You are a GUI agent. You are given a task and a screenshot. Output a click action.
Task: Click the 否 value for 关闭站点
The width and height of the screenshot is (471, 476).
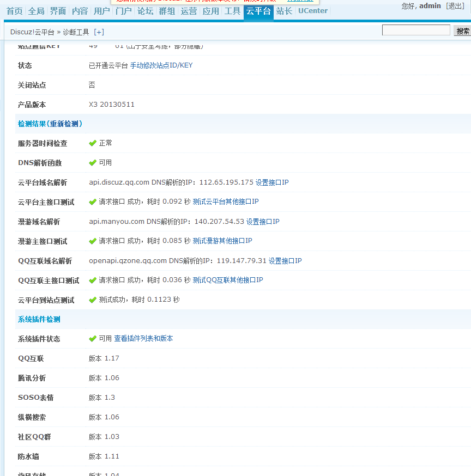[x=92, y=85]
